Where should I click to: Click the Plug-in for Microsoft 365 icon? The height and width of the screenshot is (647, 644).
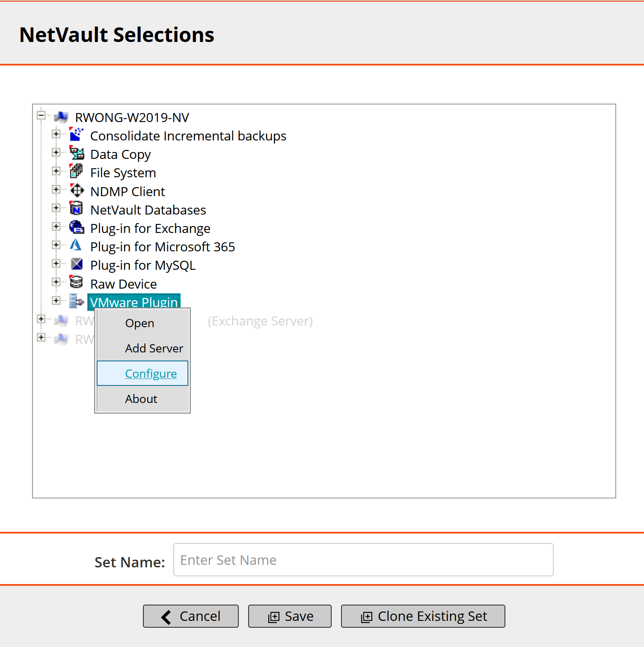76,245
